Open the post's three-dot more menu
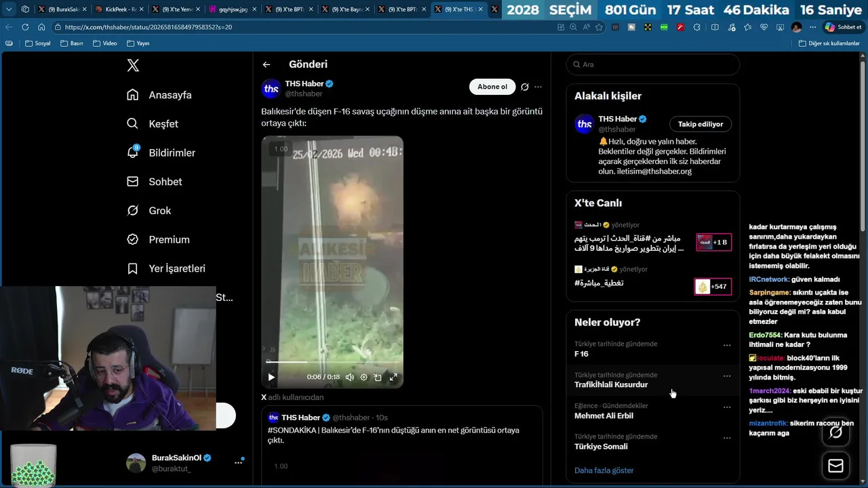This screenshot has height=488, width=868. pos(538,87)
